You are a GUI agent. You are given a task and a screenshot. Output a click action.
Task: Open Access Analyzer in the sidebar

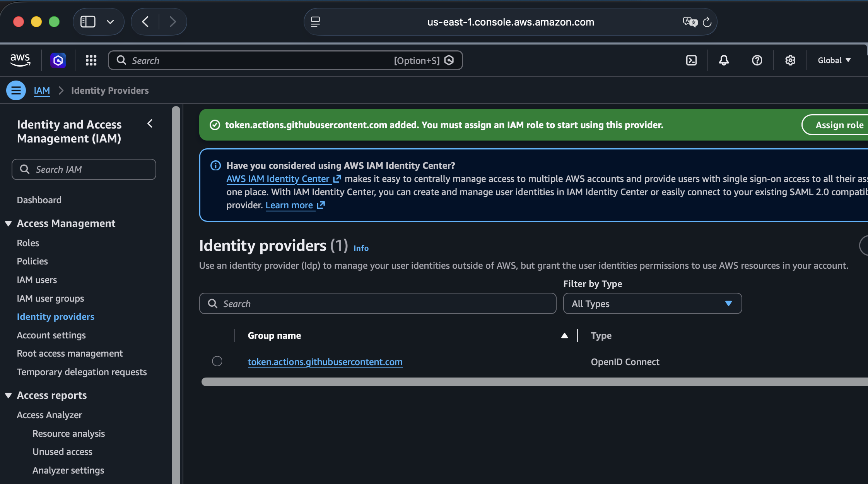click(50, 415)
